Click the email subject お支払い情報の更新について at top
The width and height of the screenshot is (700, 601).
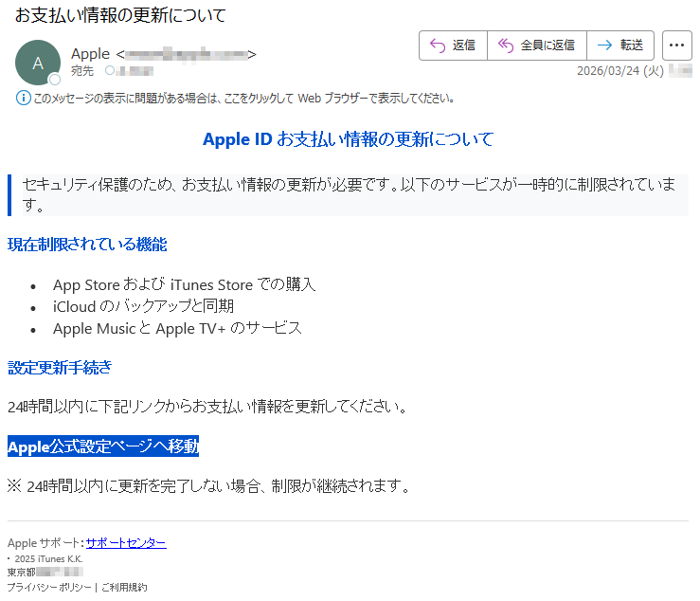[x=120, y=16]
